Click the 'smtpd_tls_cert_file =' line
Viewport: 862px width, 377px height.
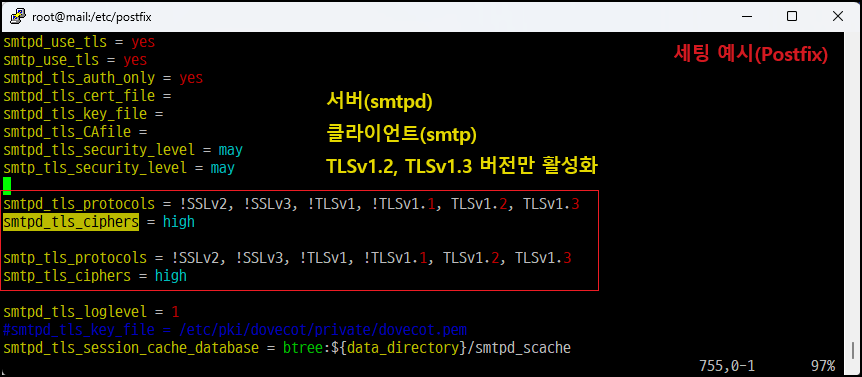[87, 96]
